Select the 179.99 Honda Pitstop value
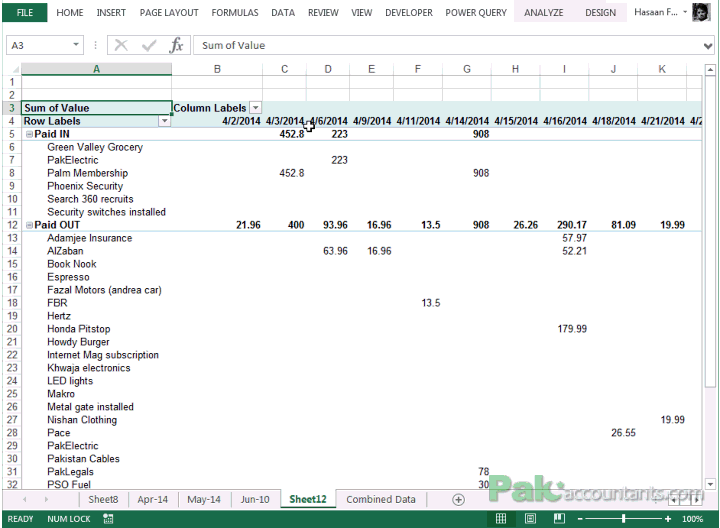Viewport: 720px width, 528px height. tap(572, 329)
